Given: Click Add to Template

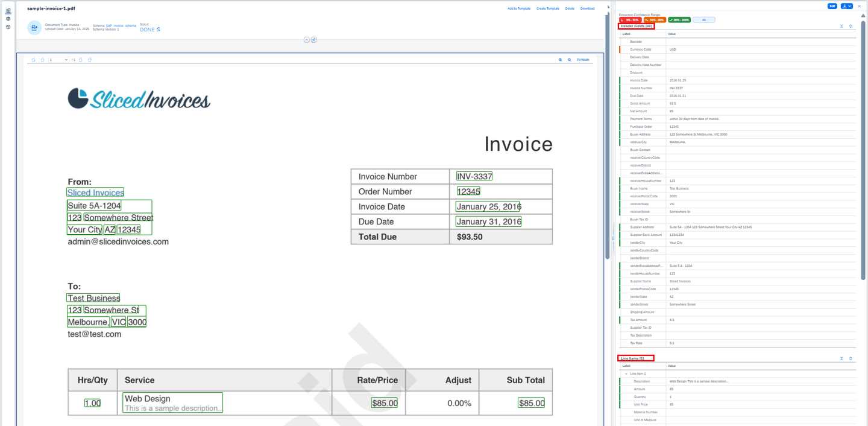Looking at the screenshot, I should [519, 8].
